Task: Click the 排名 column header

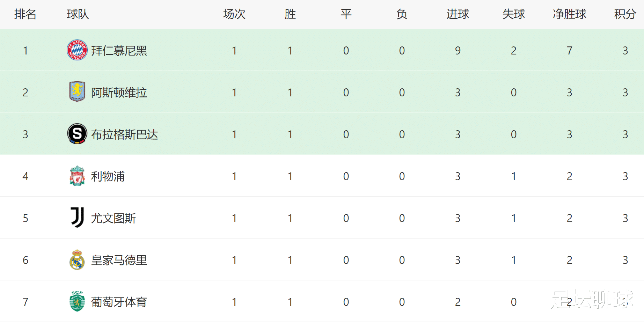Action: pyautogui.click(x=25, y=14)
